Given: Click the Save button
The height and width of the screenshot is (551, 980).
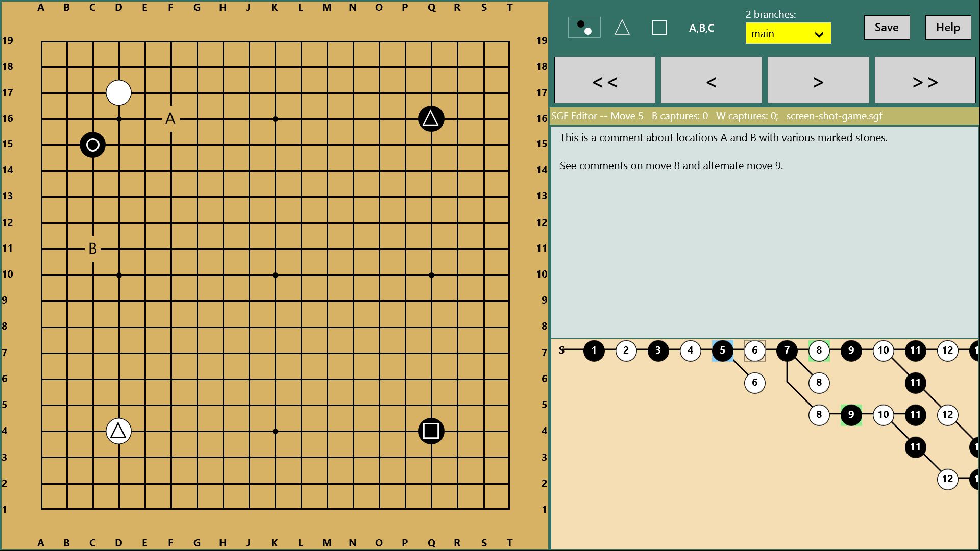Looking at the screenshot, I should point(886,28).
